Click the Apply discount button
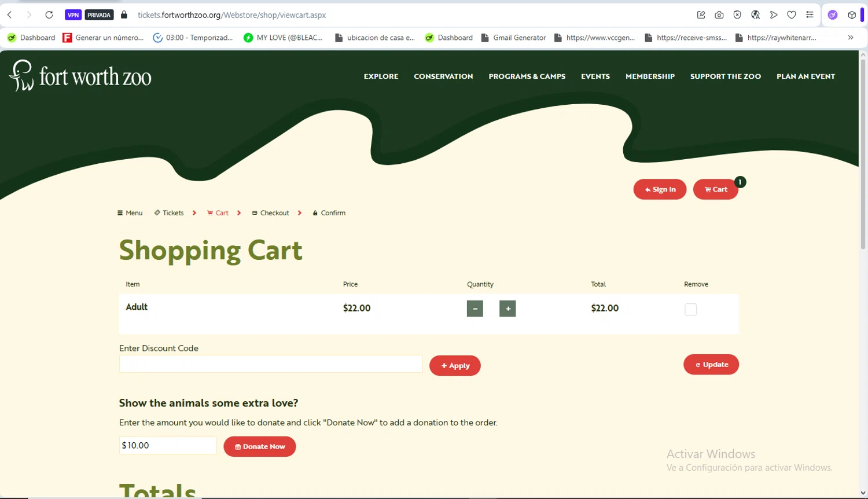The height and width of the screenshot is (499, 868). [x=455, y=365]
